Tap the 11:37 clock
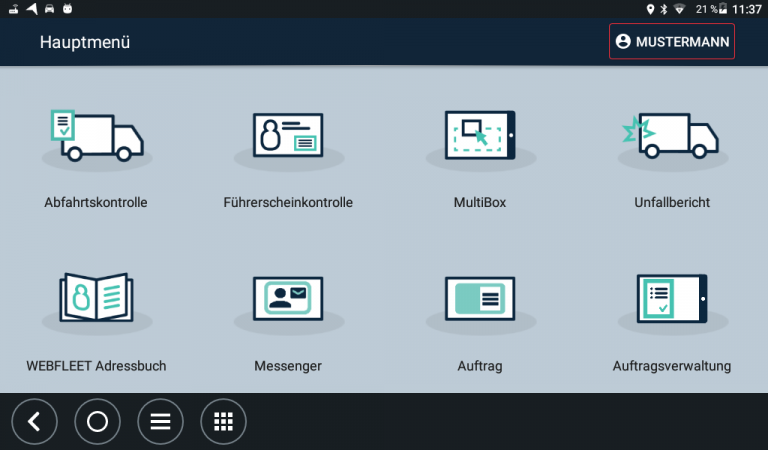This screenshot has width=768, height=450. (747, 9)
